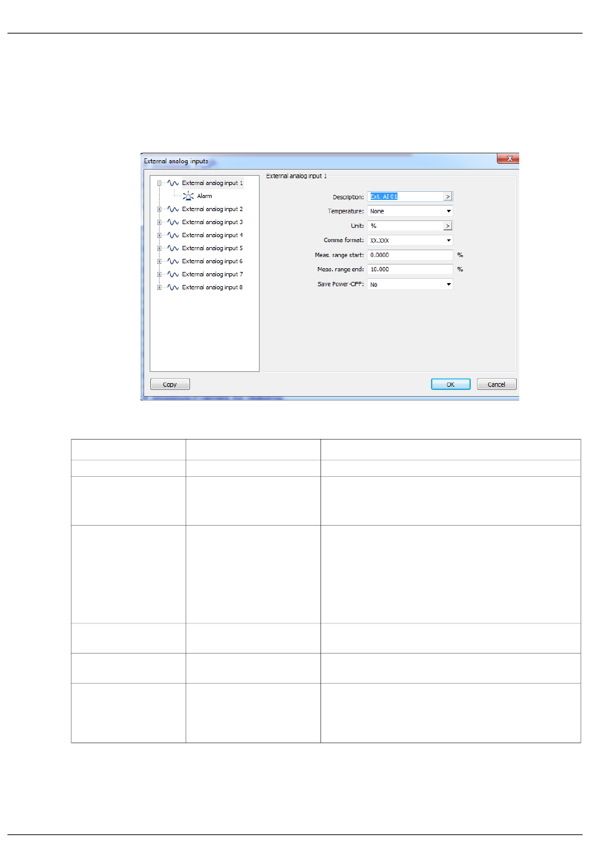Expand External analog input 7 node
Image resolution: width=590 pixels, height=868 pixels.
[x=160, y=274]
